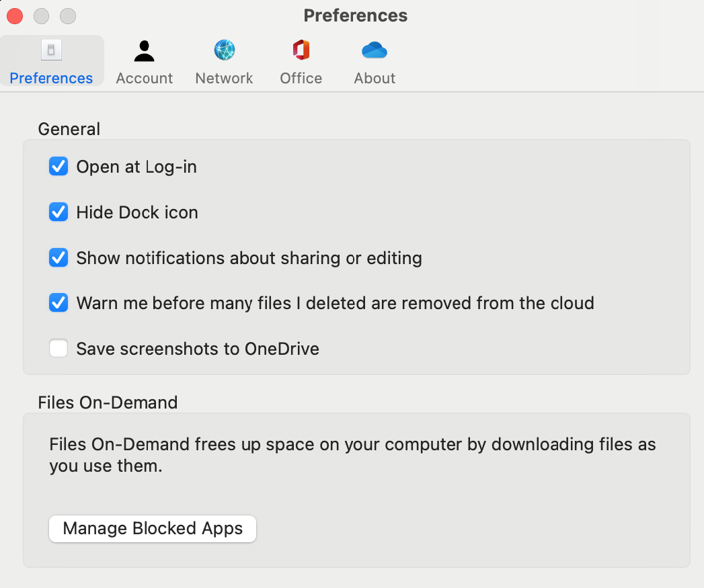This screenshot has width=704, height=588.
Task: Select the Preferences tab label
Action: 51,78
